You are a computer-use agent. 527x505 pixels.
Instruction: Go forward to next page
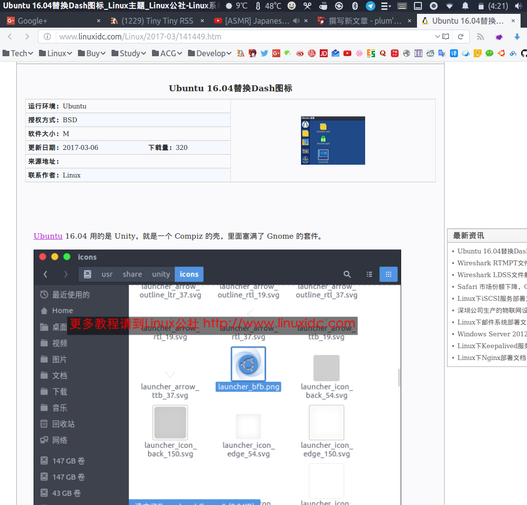(x=27, y=36)
